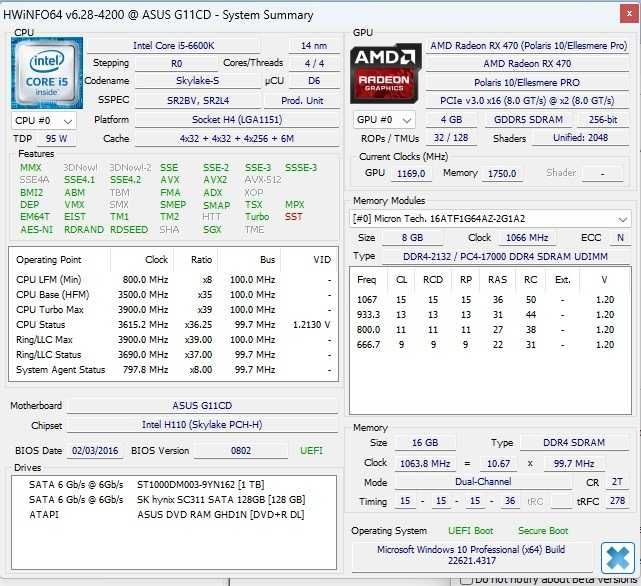Image resolution: width=641 pixels, height=586 pixels.
Task: Click the Prod. Unit field
Action: point(302,101)
